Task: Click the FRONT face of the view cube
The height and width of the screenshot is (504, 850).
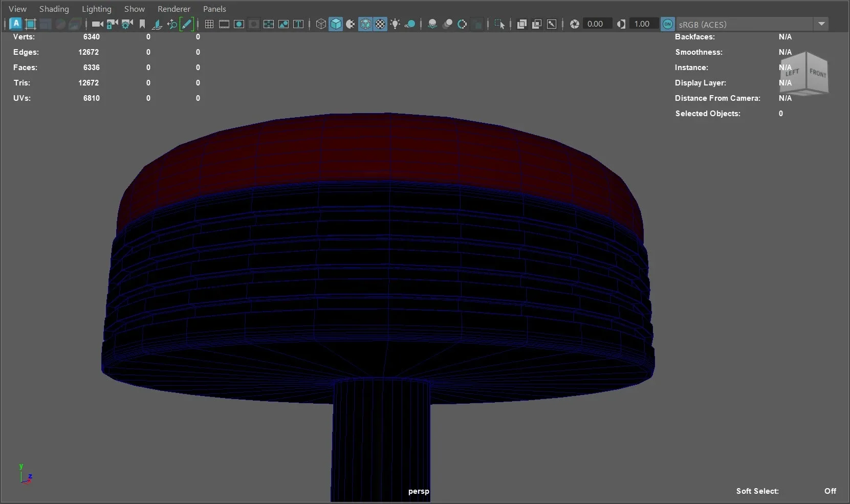Action: (817, 73)
